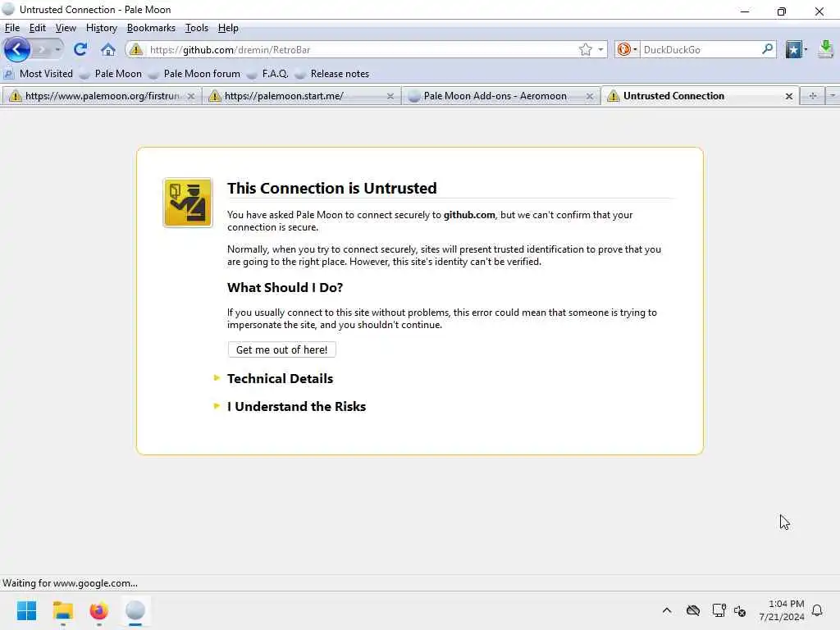Open the F.A.Q. bookmark
Image resolution: width=840 pixels, height=630 pixels.
(x=267, y=74)
